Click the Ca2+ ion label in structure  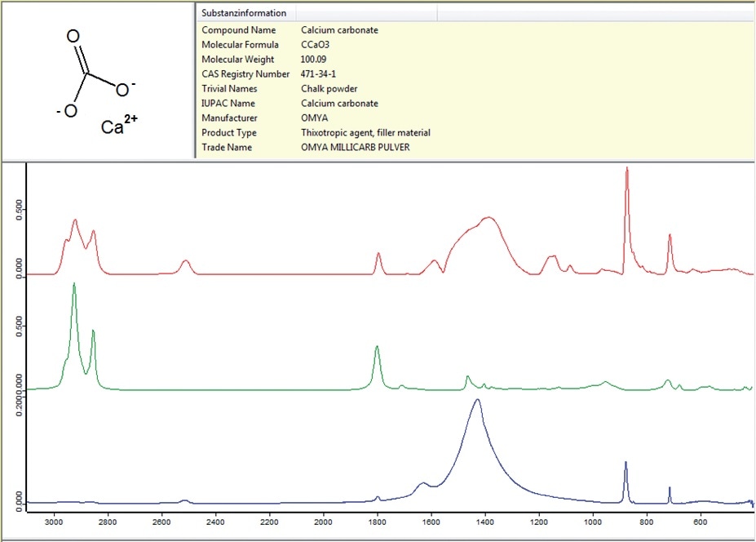click(x=119, y=125)
